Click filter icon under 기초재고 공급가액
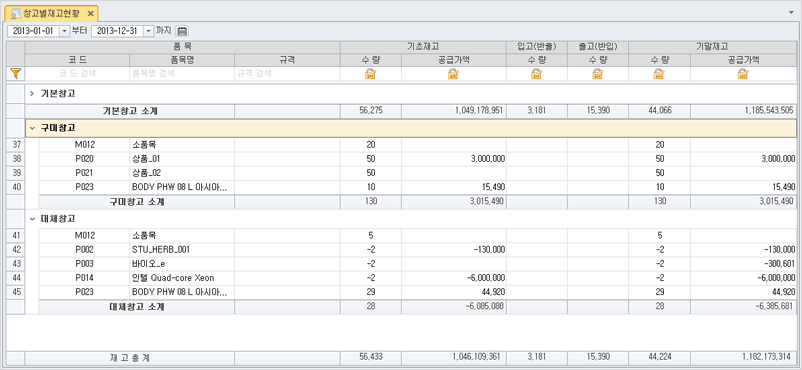The height and width of the screenshot is (370, 802). pyautogui.click(x=453, y=74)
